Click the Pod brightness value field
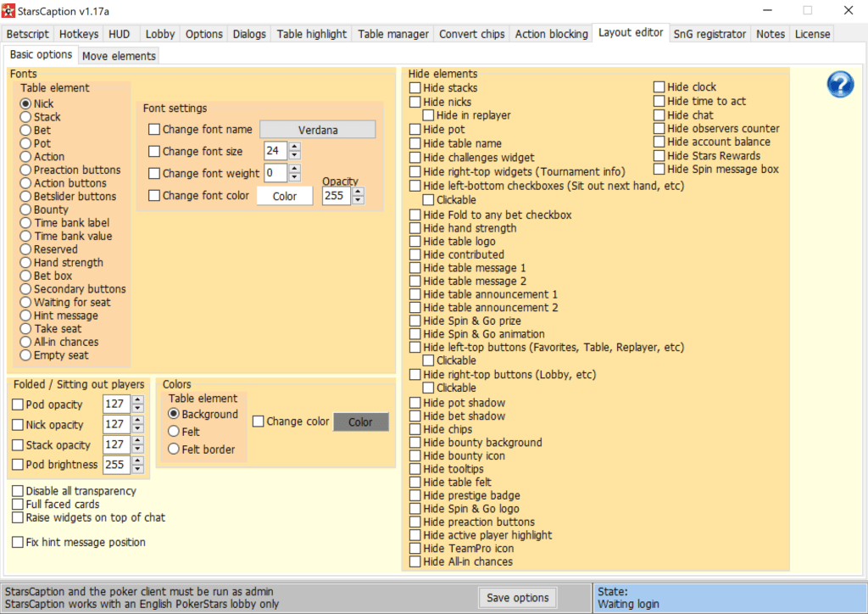 (x=117, y=465)
